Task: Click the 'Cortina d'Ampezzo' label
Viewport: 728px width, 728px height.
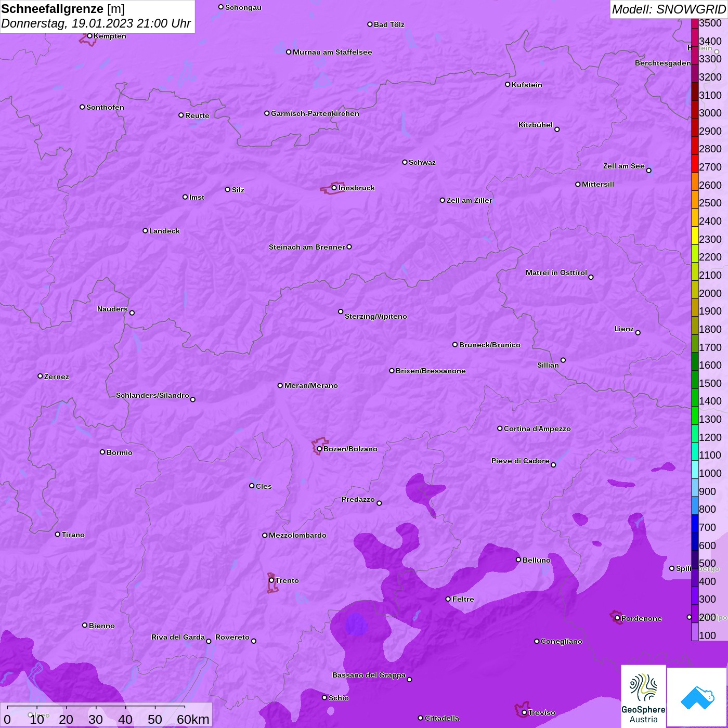Action: pos(537,428)
